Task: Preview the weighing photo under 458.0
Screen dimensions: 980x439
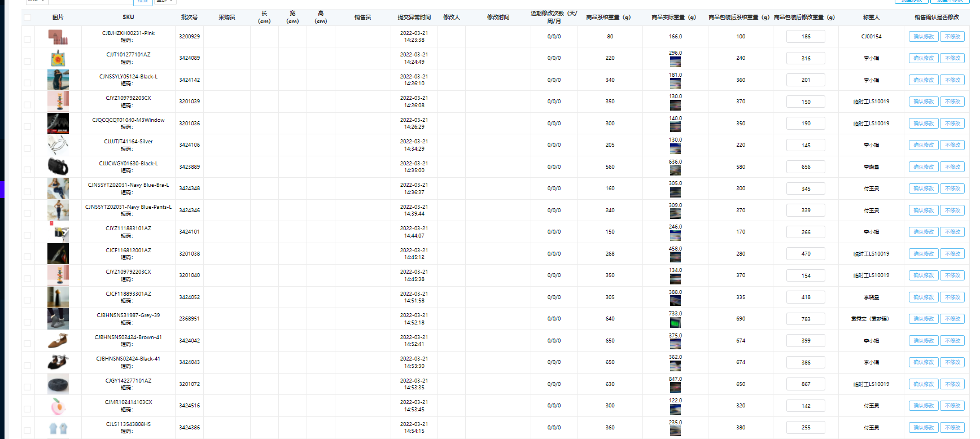Action: (x=675, y=257)
